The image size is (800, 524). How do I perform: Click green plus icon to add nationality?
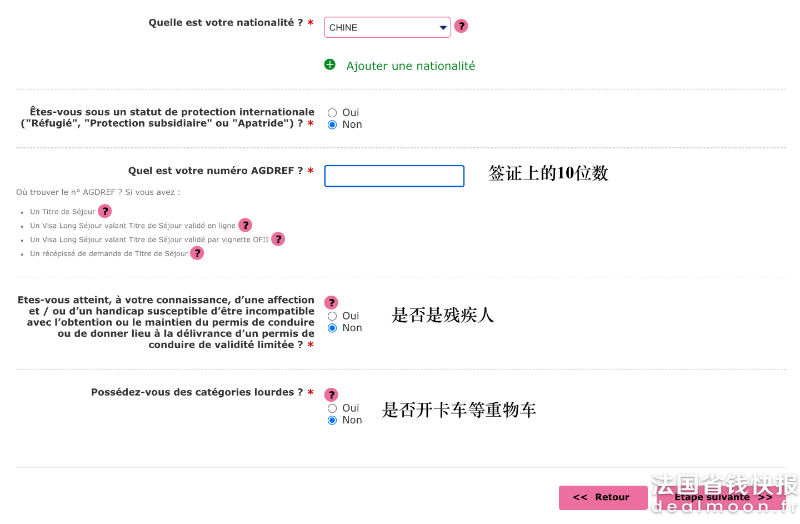click(330, 64)
